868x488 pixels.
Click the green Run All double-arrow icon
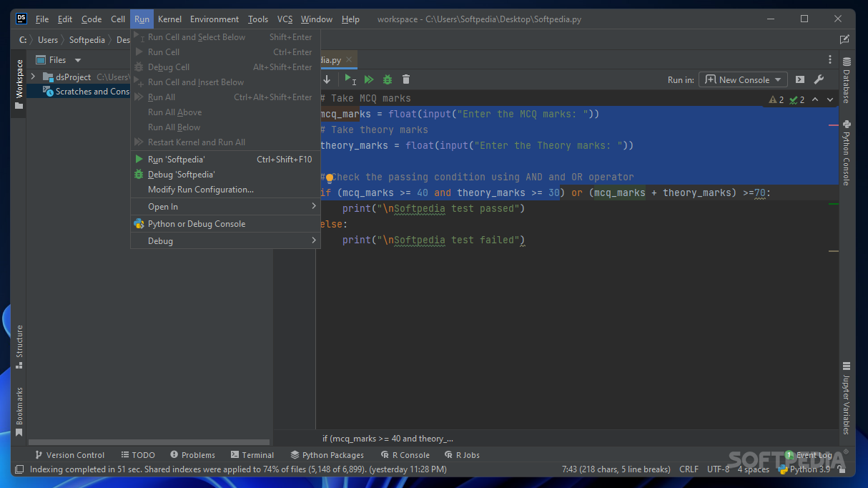coord(369,79)
